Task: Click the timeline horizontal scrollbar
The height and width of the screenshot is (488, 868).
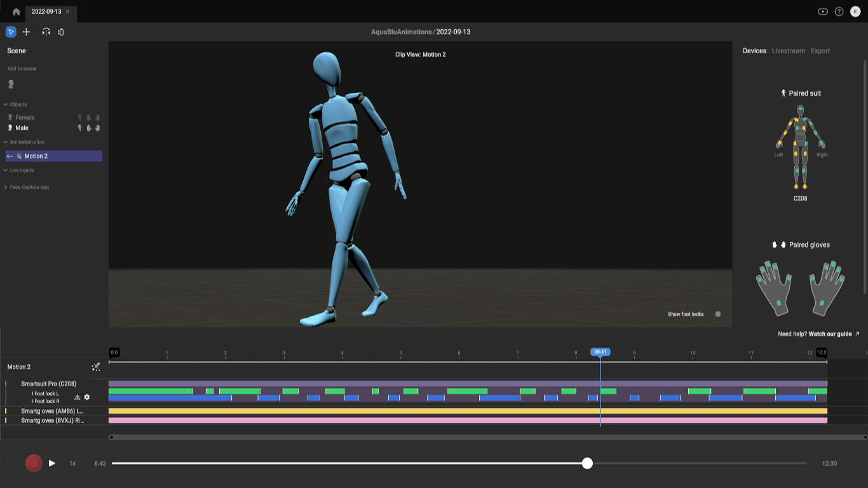Action: 488,437
